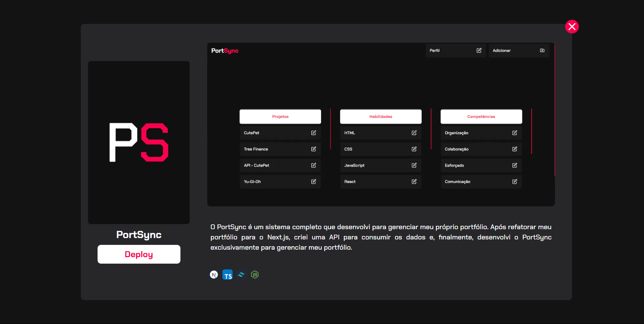Select the 'CutePet' row text
Image resolution: width=644 pixels, height=324 pixels.
251,133
